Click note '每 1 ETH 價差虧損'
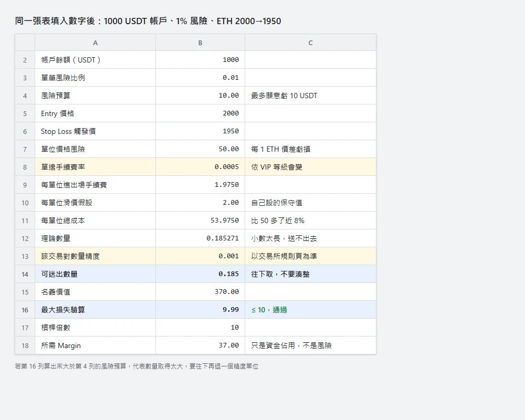This screenshot has width=525, height=420. click(310, 149)
